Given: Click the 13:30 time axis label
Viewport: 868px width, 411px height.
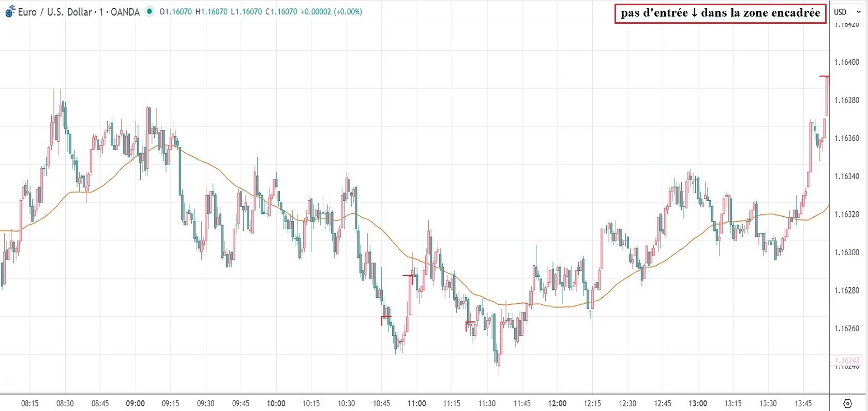Looking at the screenshot, I should click(769, 404).
